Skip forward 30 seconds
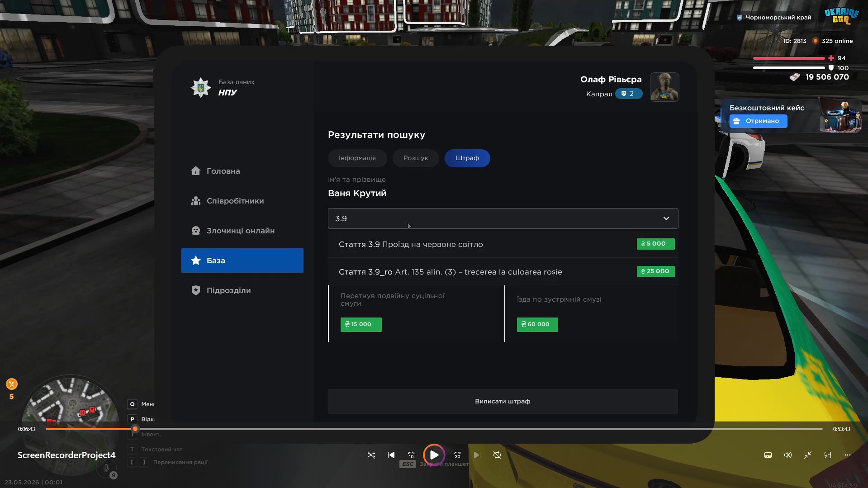 [x=457, y=455]
